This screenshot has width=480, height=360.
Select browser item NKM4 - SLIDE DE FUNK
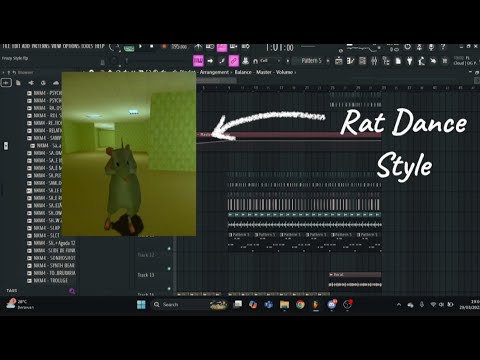click(x=51, y=250)
